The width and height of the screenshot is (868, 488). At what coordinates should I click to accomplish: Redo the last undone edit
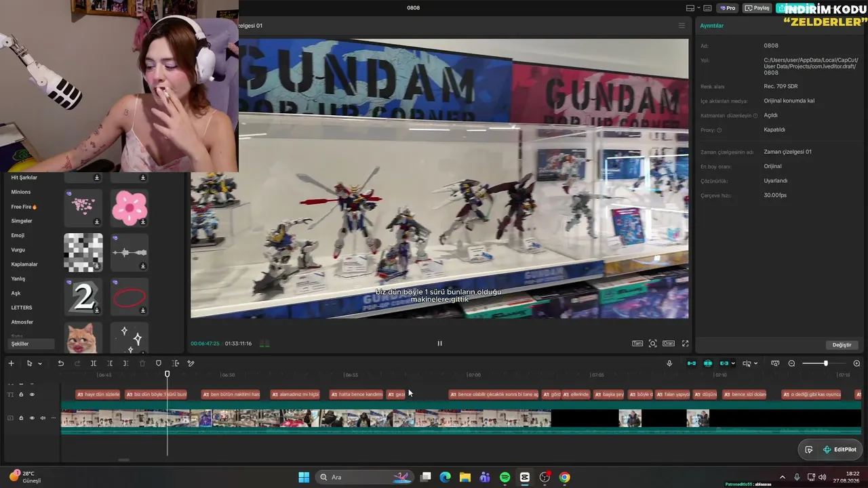[x=77, y=363]
